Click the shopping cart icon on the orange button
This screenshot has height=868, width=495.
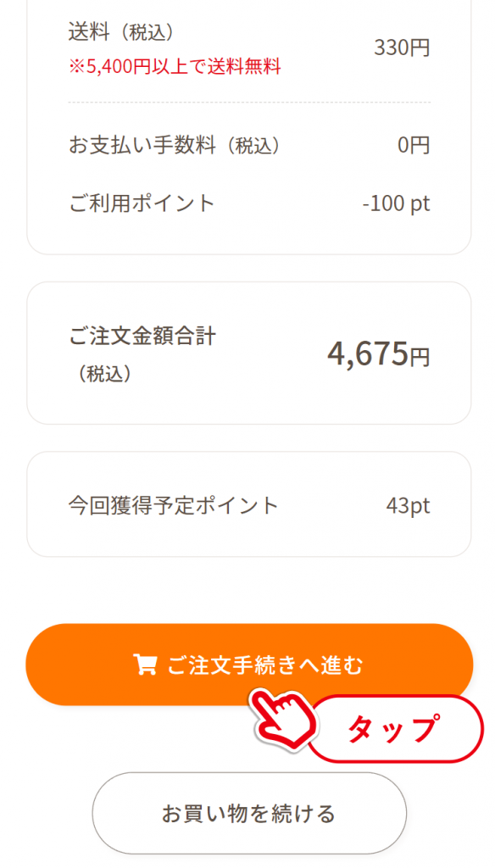(x=146, y=665)
